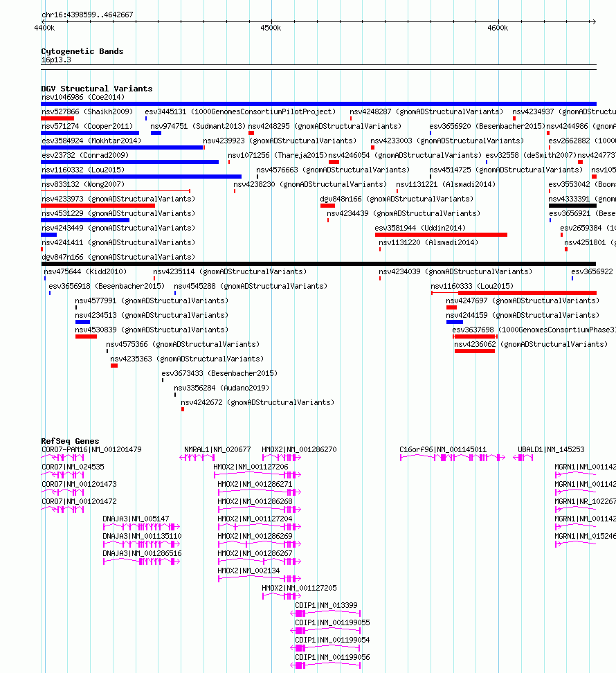Viewport: 616px width, 673px height.
Task: Click nsv4248295 gnomAD variant label
Action: click(x=325, y=126)
